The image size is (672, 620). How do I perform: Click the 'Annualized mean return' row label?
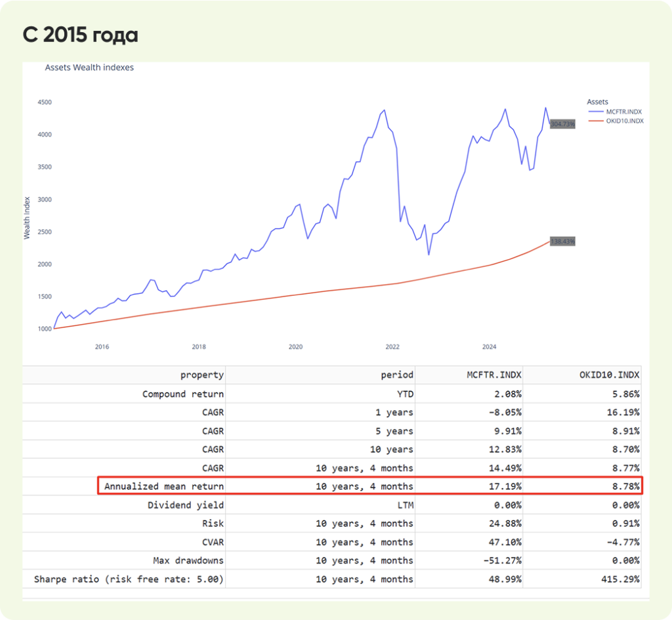tap(164, 486)
